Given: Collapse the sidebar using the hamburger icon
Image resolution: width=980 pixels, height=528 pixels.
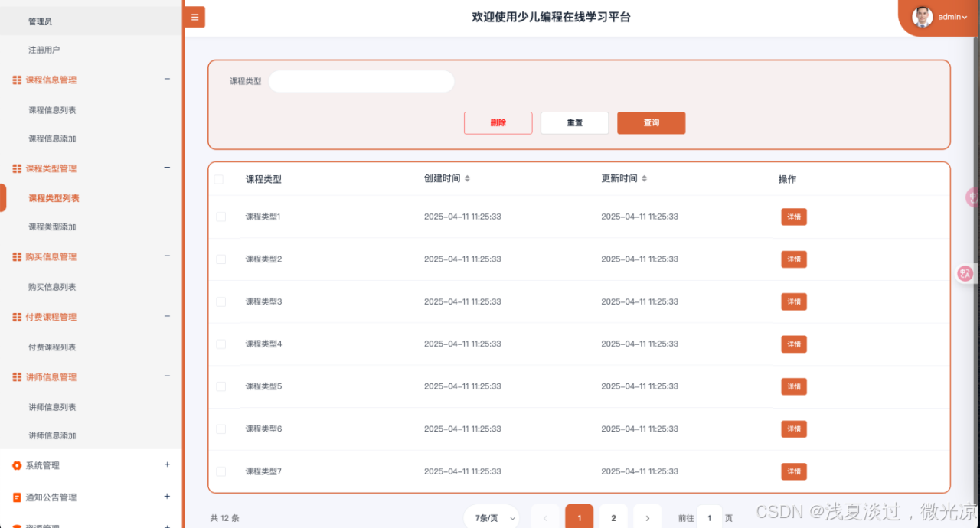Looking at the screenshot, I should click(194, 16).
